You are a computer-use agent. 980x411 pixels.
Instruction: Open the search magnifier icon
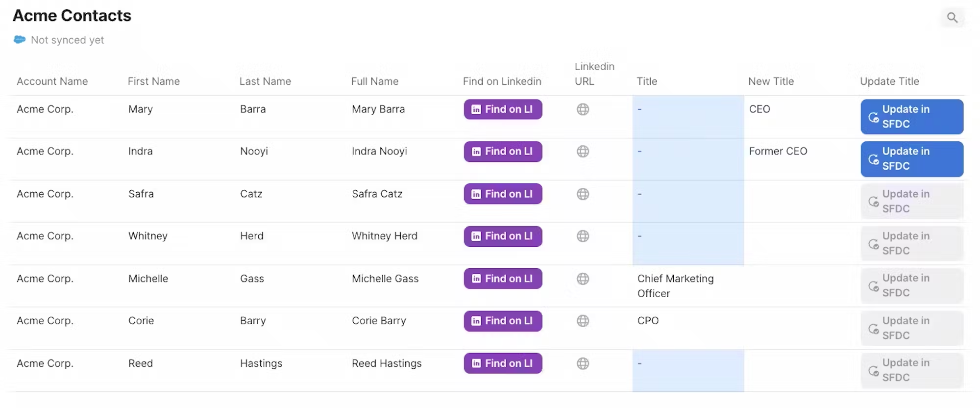coord(952,18)
